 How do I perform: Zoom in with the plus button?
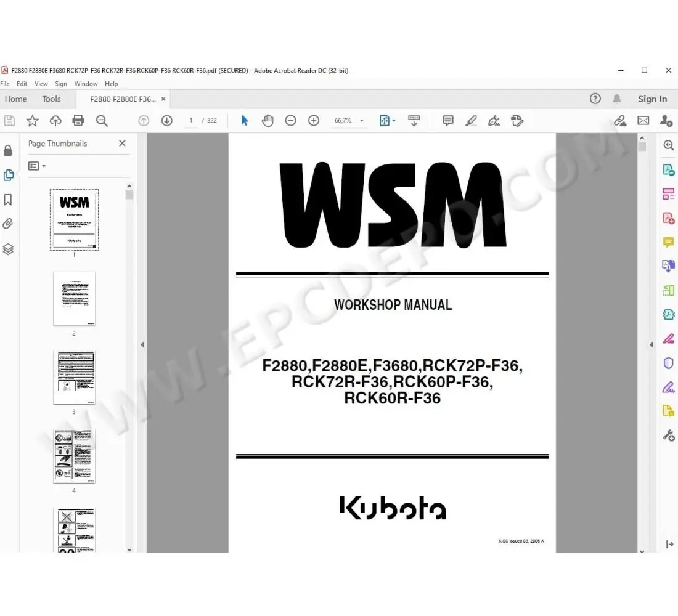(314, 121)
